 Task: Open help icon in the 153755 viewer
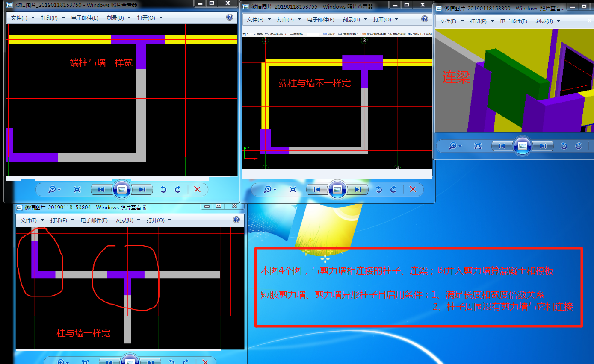pyautogui.click(x=425, y=19)
